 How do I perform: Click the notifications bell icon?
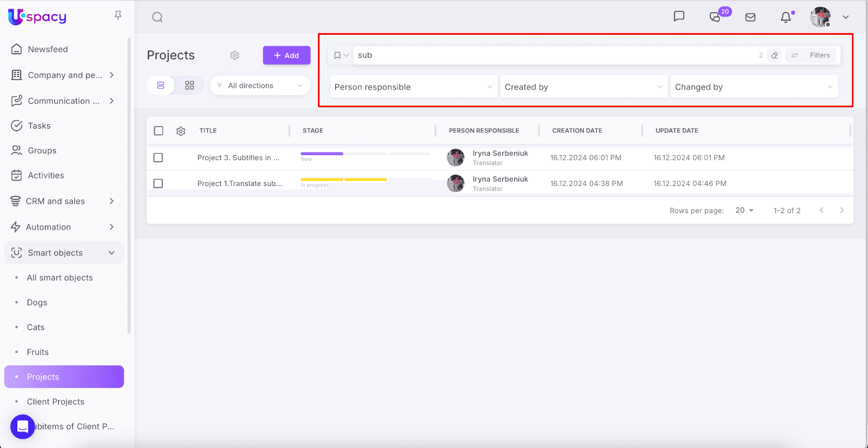[x=786, y=17]
